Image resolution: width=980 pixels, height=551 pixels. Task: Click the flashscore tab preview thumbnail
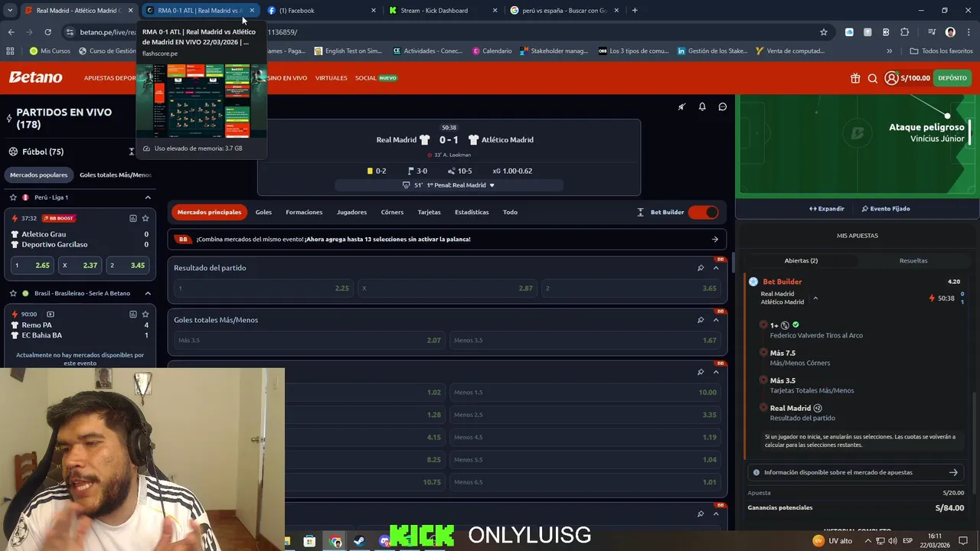click(x=201, y=99)
